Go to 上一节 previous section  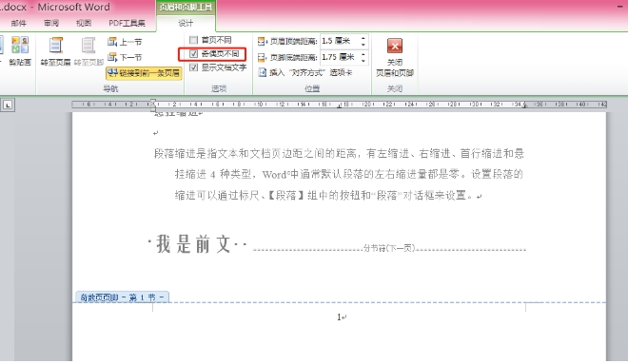(125, 42)
